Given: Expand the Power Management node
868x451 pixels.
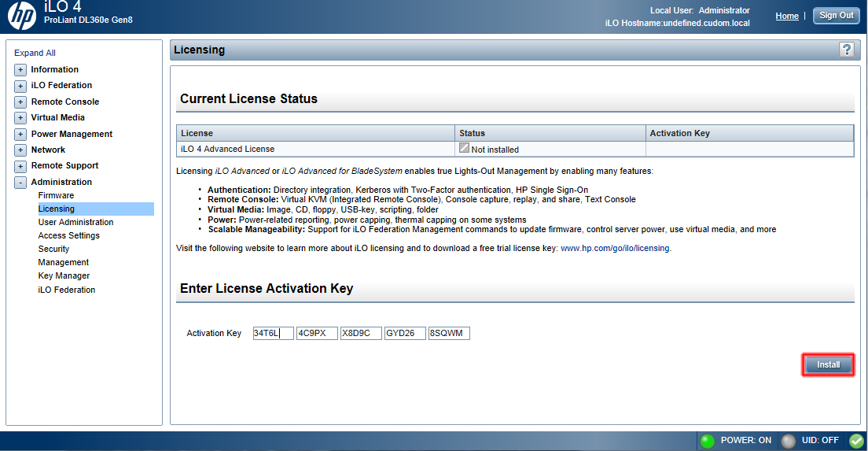Looking at the screenshot, I should (x=20, y=134).
